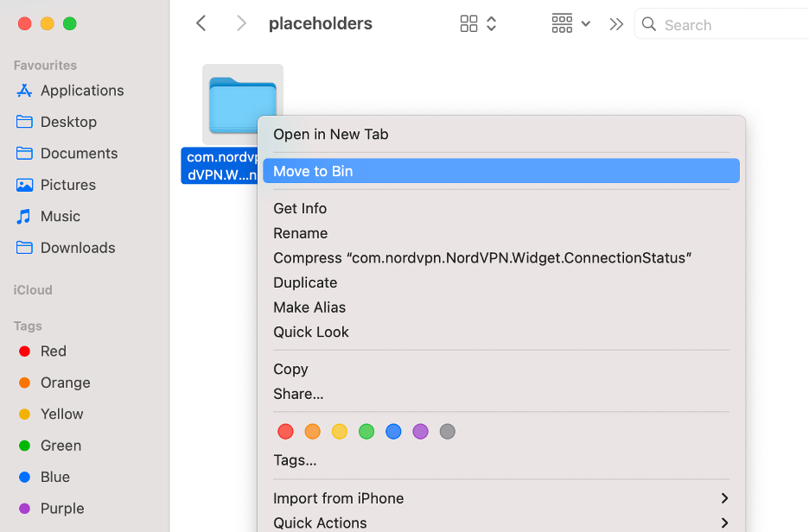Screen dimensions: 809x532
Task: Open the Music folder from Favourites
Action: [61, 216]
